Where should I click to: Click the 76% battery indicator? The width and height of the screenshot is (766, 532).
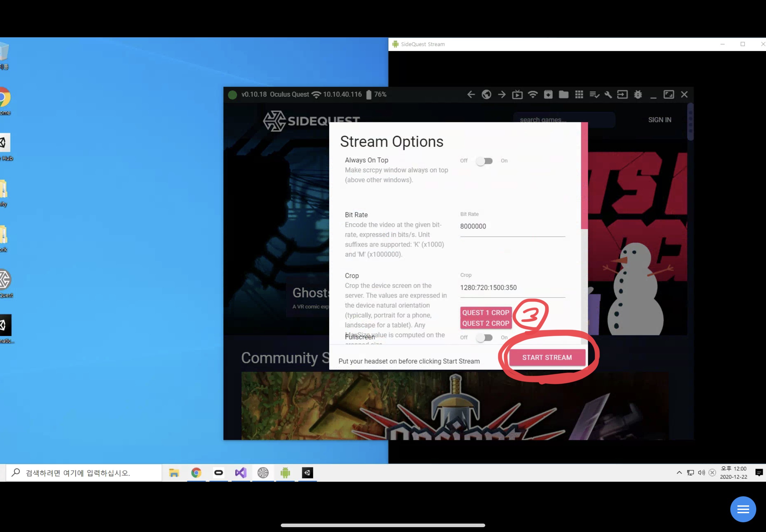[376, 94]
